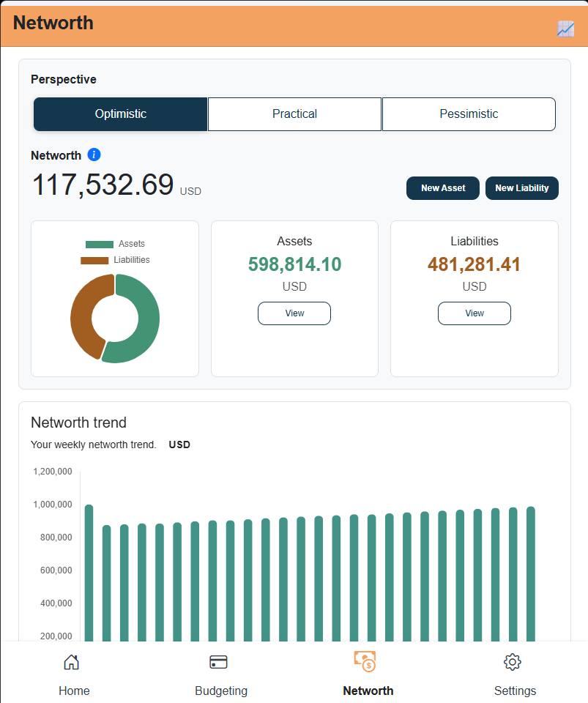Toggle the brown Liabilities legend swatch
The image size is (588, 703).
pyautogui.click(x=94, y=261)
